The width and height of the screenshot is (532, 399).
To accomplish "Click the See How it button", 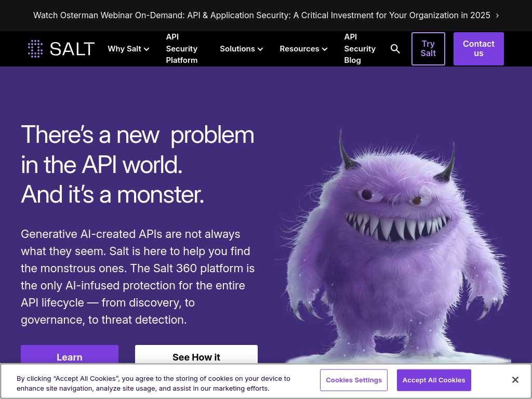I will (x=196, y=355).
